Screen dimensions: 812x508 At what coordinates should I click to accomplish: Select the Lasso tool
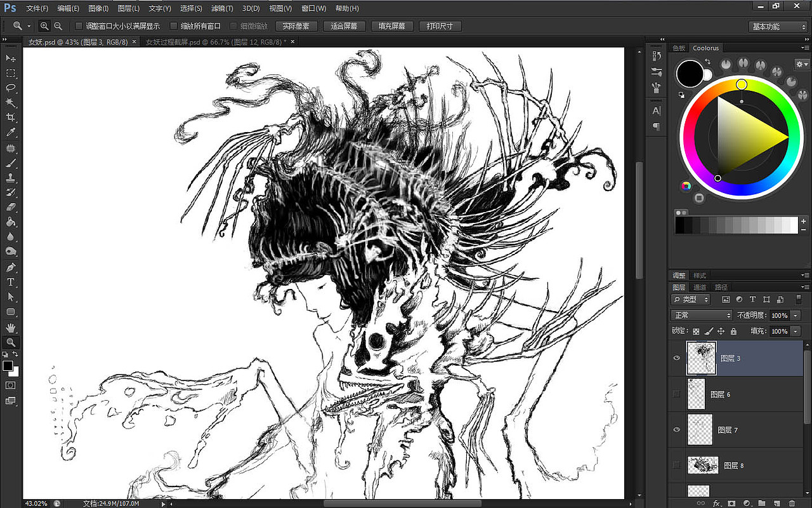(x=11, y=88)
